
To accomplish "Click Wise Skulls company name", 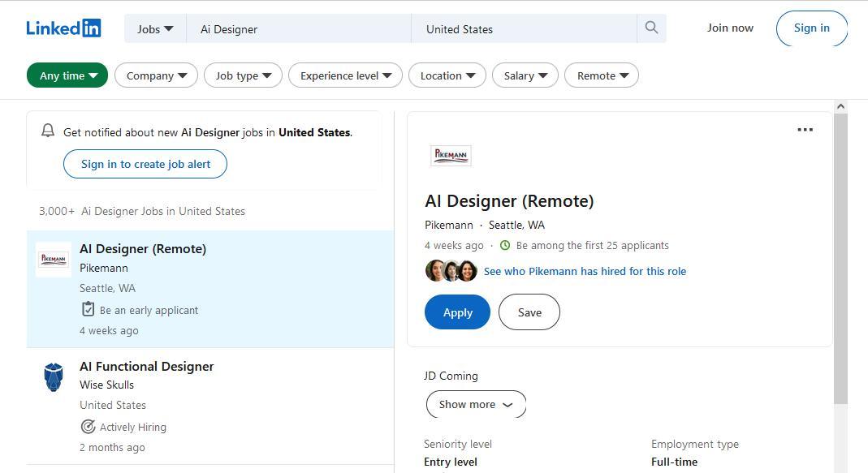I will point(107,385).
